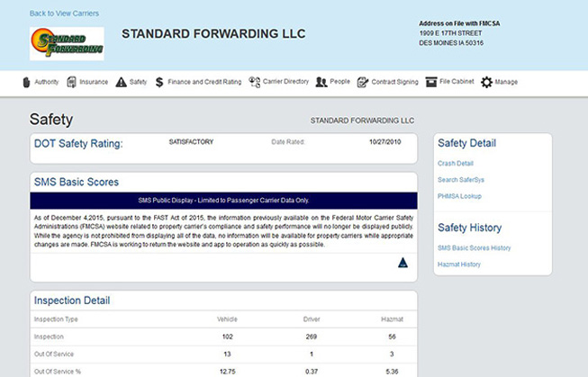Open the Crash Detail link
The height and width of the screenshot is (377, 588).
[455, 164]
